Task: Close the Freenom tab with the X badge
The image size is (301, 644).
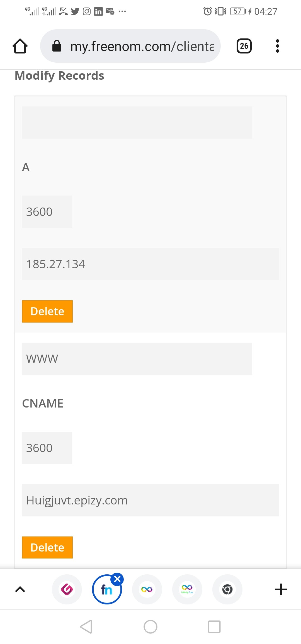Action: (x=117, y=579)
